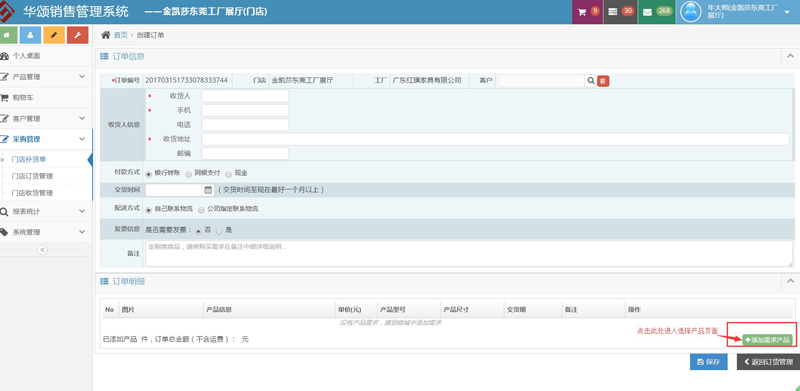Select 是 for invoice needed

click(219, 231)
